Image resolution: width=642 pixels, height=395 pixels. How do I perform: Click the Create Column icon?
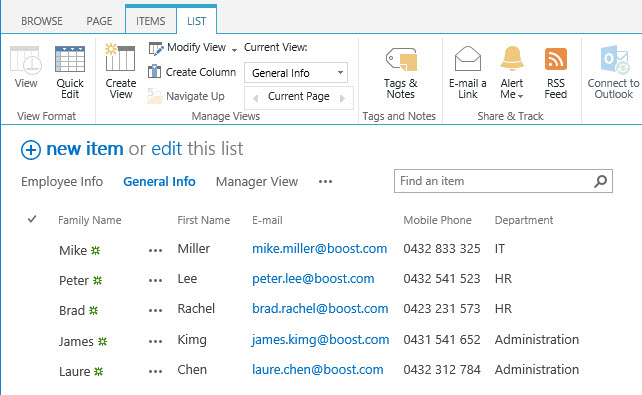pos(154,72)
